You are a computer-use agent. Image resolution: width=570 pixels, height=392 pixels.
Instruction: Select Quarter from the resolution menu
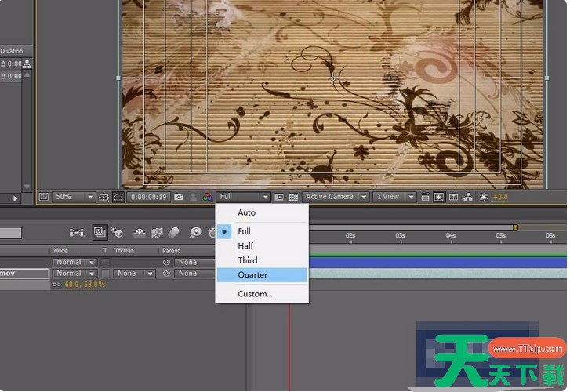pyautogui.click(x=252, y=275)
